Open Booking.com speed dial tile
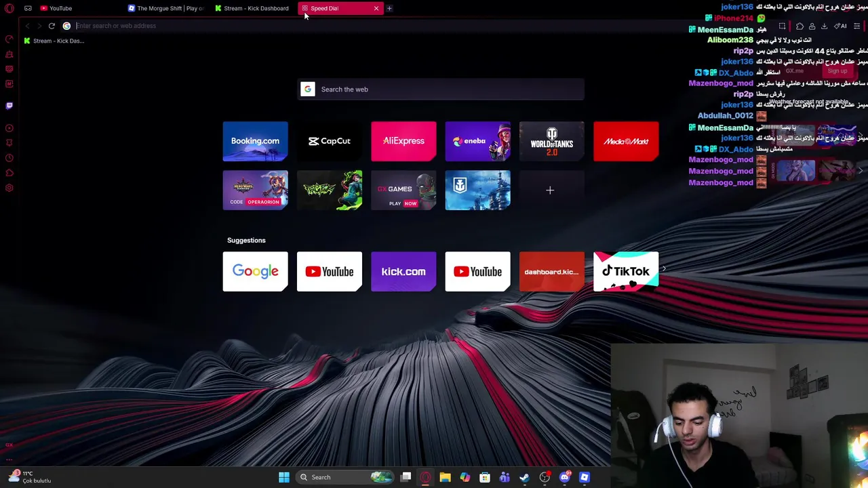The height and width of the screenshot is (488, 868). point(255,141)
